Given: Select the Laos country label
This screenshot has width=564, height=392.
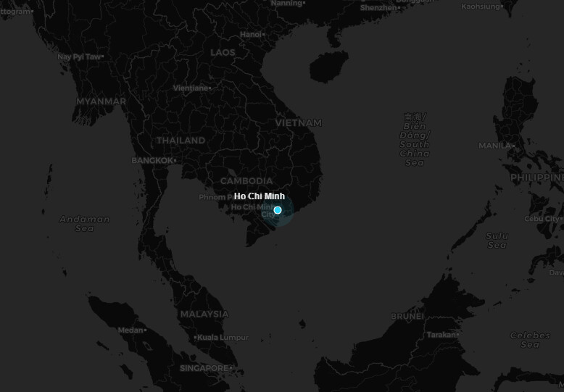Looking at the screenshot, I should pos(223,53).
